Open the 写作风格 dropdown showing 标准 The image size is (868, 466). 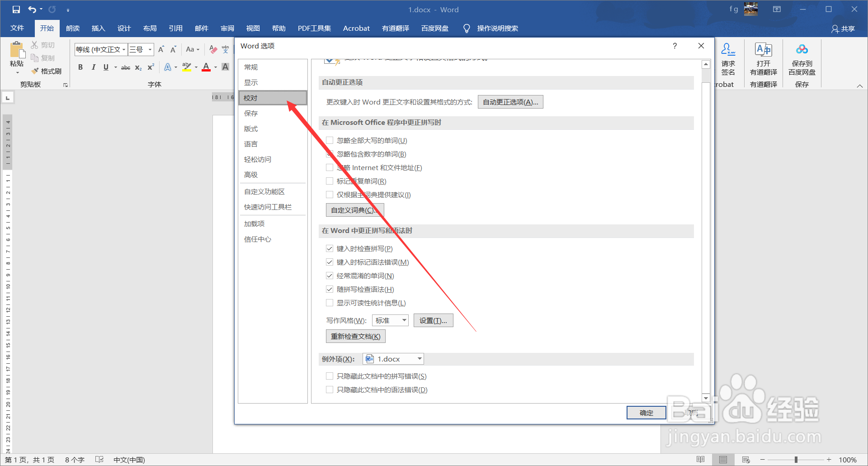tap(390, 321)
